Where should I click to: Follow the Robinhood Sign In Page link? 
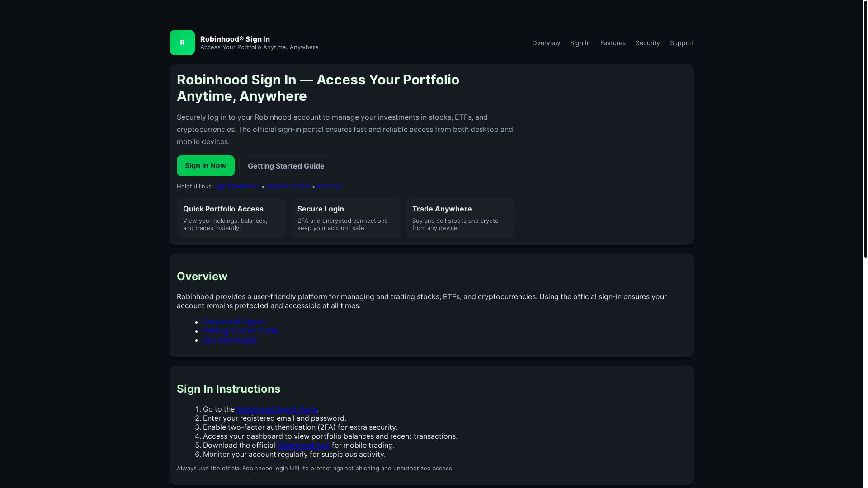[277, 409]
